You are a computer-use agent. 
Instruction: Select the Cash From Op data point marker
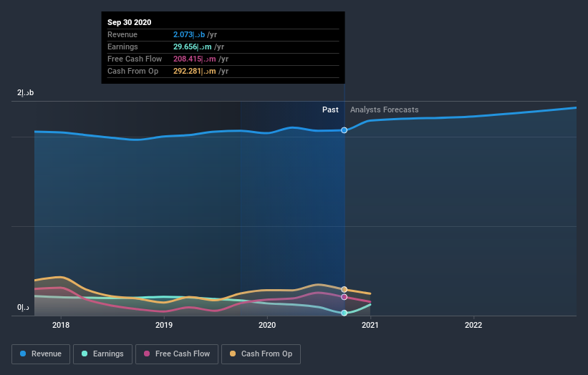(x=344, y=289)
